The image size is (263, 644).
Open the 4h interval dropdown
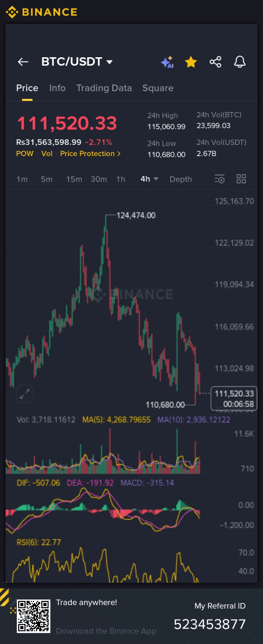pos(149,179)
